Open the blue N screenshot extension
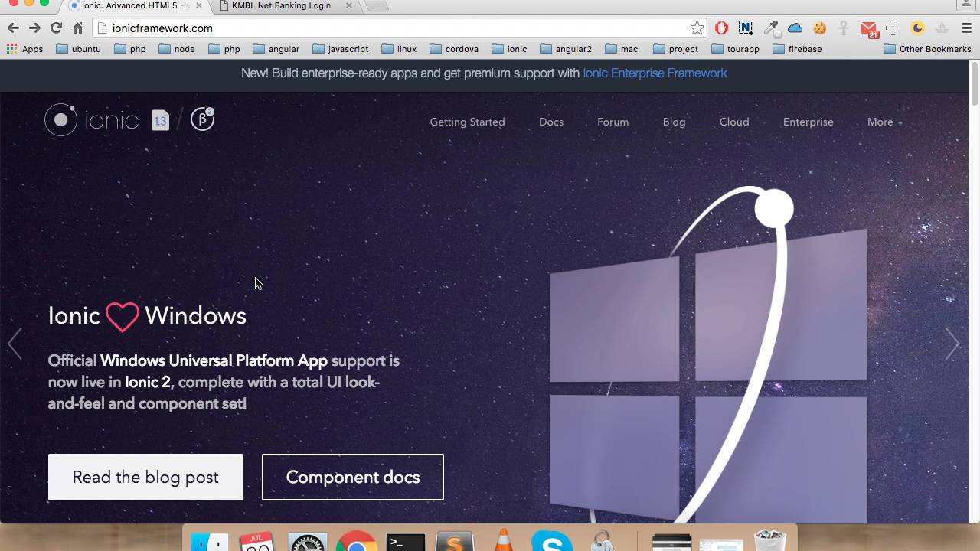 745,28
